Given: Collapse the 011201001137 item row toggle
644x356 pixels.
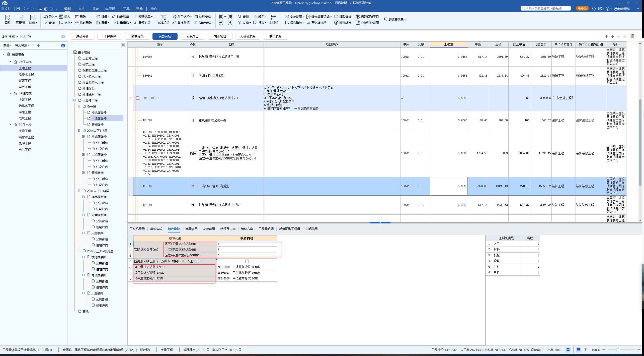Looking at the screenshot, I should click(138, 98).
